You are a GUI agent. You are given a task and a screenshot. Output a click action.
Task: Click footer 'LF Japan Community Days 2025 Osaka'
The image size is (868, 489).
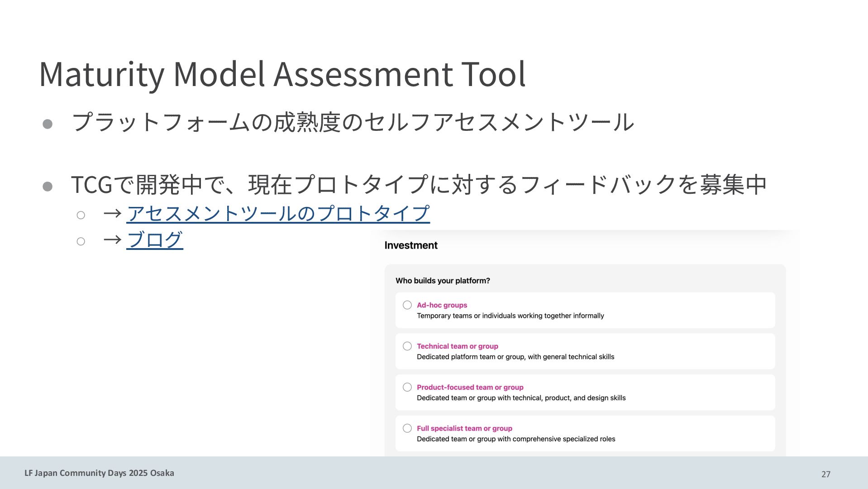pos(99,473)
